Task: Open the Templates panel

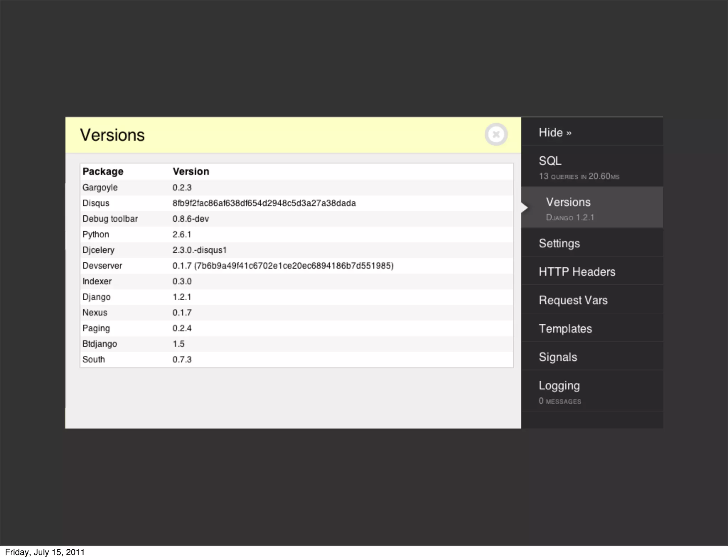Action: point(565,329)
